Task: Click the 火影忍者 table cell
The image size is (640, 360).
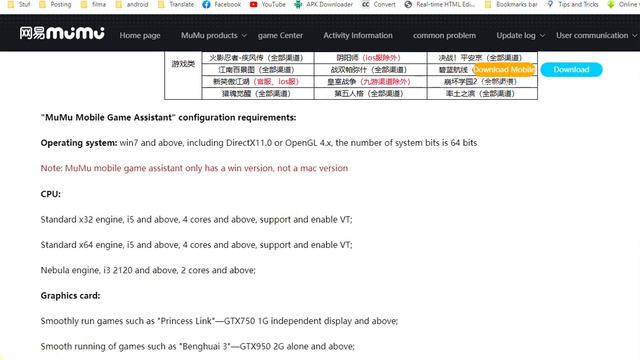Action: pyautogui.click(x=258, y=58)
